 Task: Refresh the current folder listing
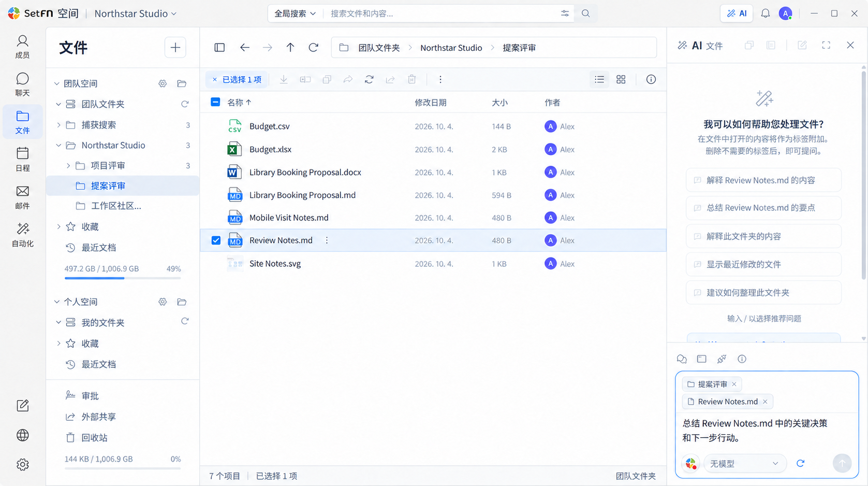(314, 48)
